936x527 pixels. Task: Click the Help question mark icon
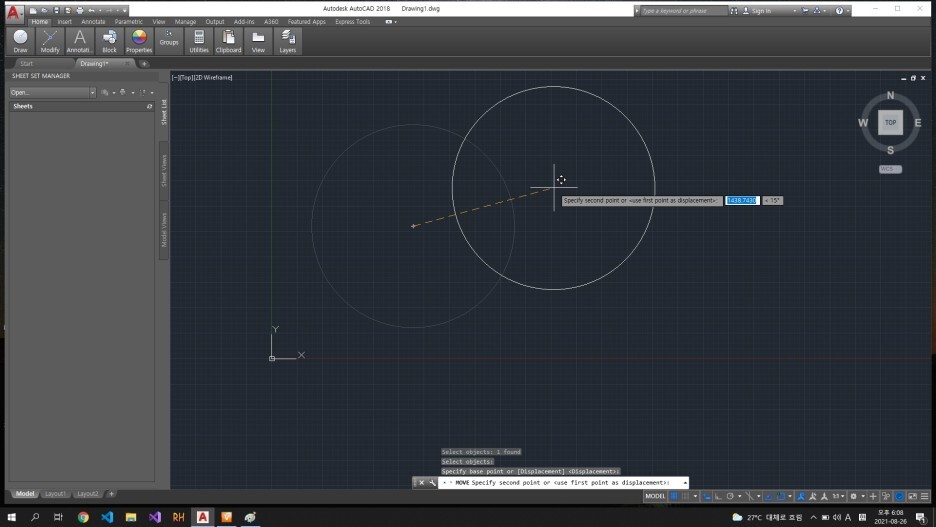pyautogui.click(x=839, y=11)
